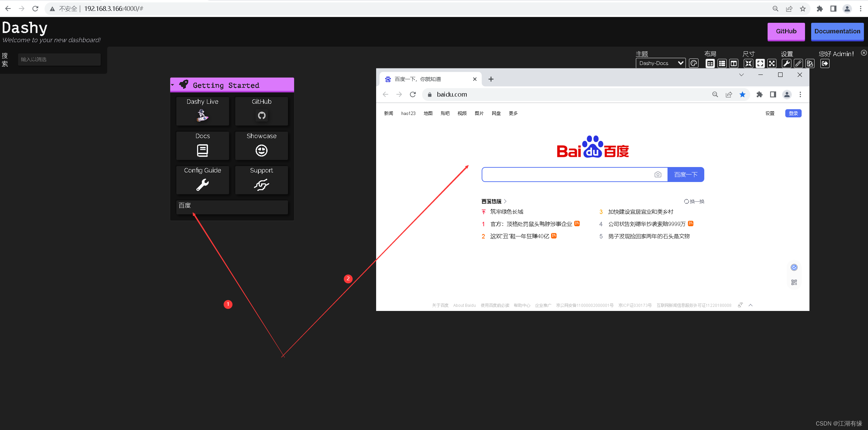Click the Documentation button top right

(835, 31)
